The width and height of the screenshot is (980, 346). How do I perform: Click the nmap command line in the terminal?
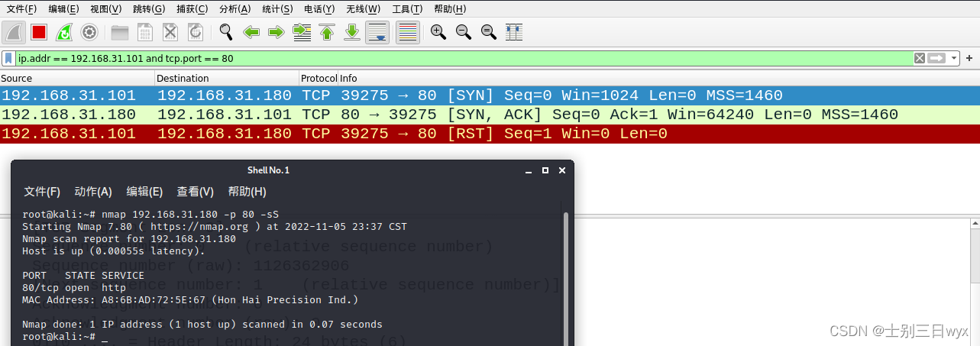pyautogui.click(x=150, y=215)
